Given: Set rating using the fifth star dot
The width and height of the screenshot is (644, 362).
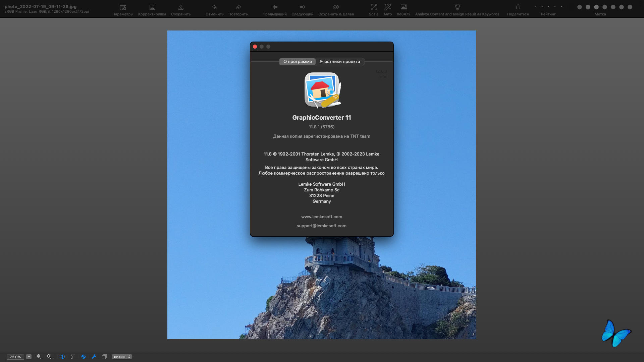Looking at the screenshot, I should 561,7.
